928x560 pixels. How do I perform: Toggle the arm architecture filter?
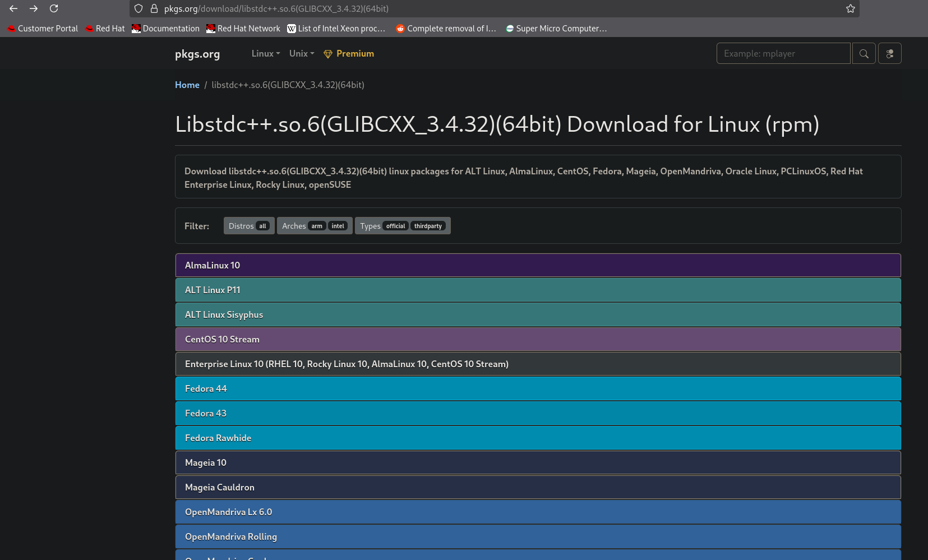click(317, 226)
